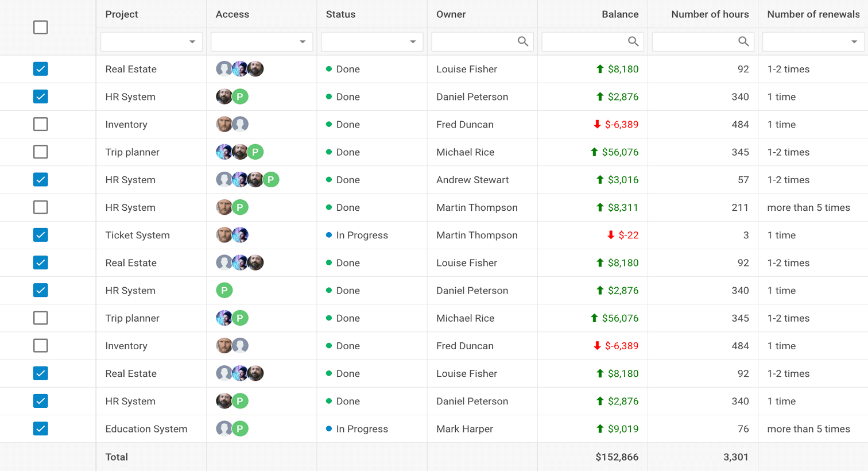Click the Access filter dropdown box

(x=262, y=42)
